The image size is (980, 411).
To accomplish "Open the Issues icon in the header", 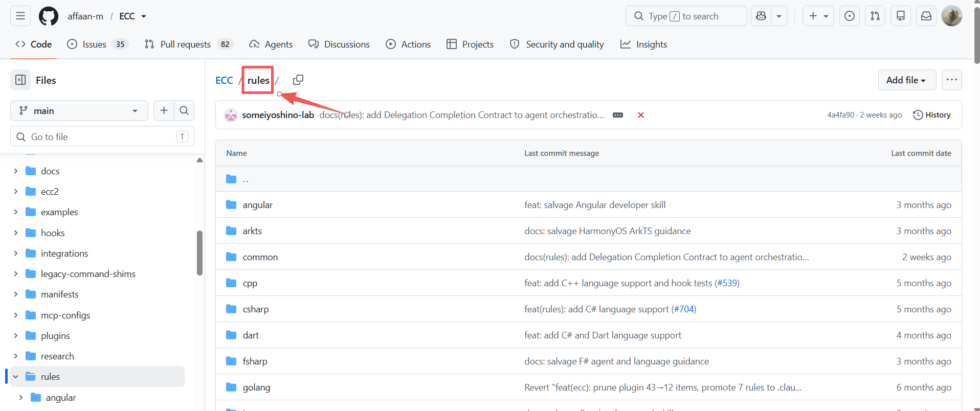I will pos(850,16).
